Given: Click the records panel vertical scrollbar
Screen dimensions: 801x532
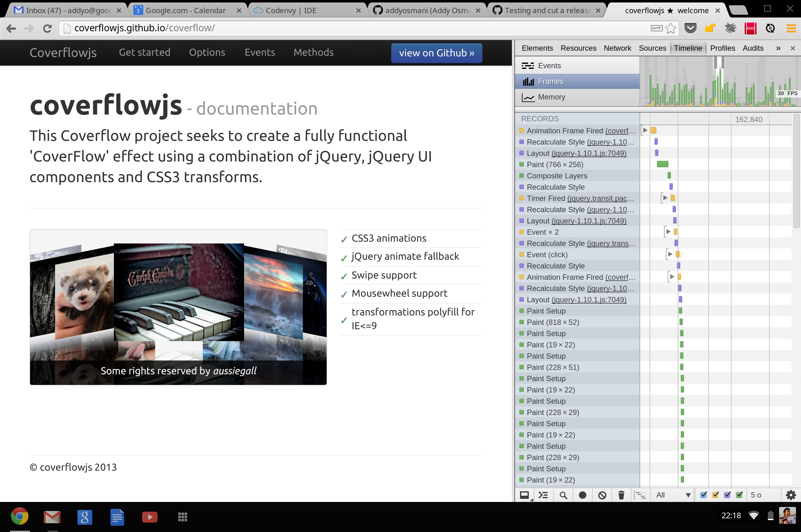Looking at the screenshot, I should (796, 171).
